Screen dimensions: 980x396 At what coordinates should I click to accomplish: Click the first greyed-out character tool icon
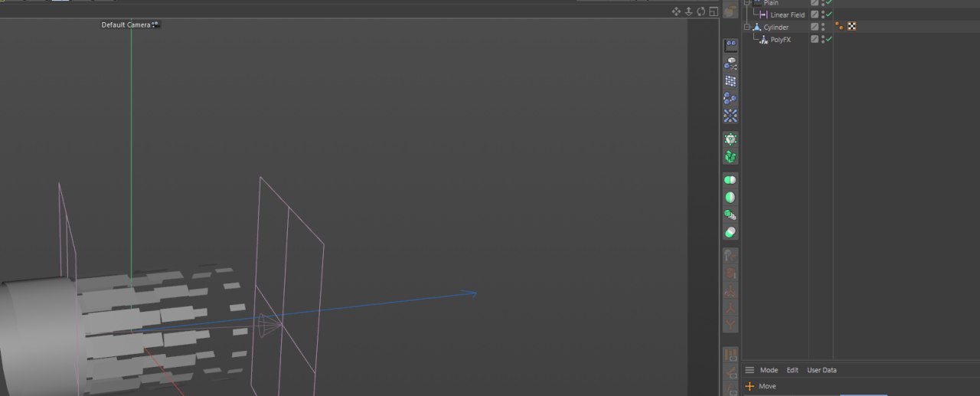(730, 256)
